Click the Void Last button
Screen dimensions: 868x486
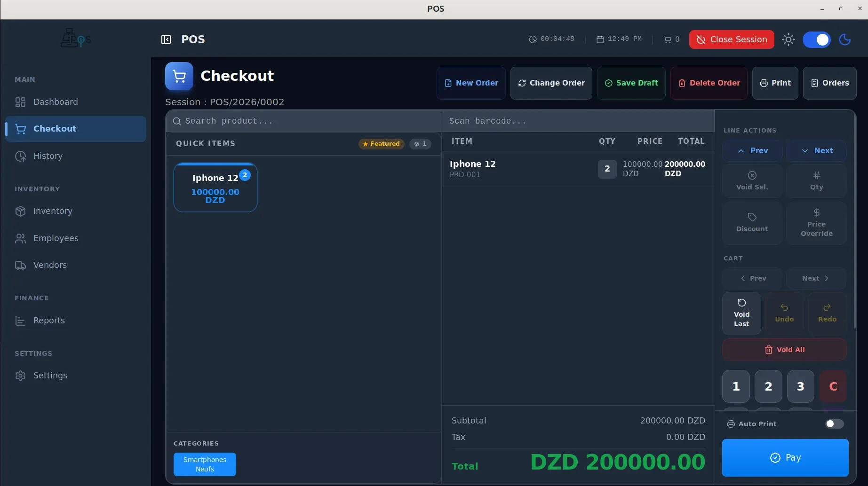pos(741,313)
